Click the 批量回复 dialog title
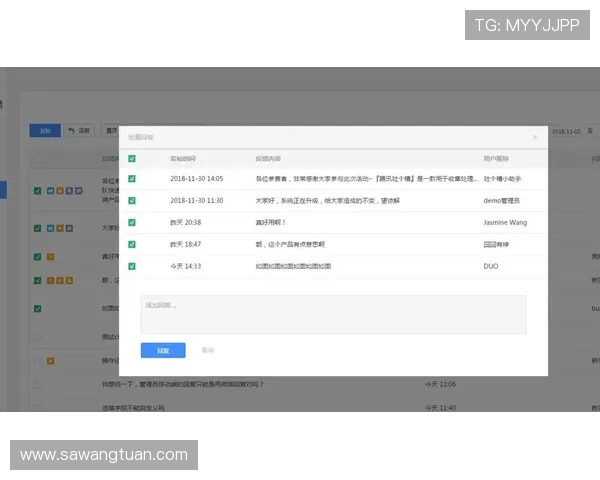Screen dimensions: 600x480 (140, 137)
